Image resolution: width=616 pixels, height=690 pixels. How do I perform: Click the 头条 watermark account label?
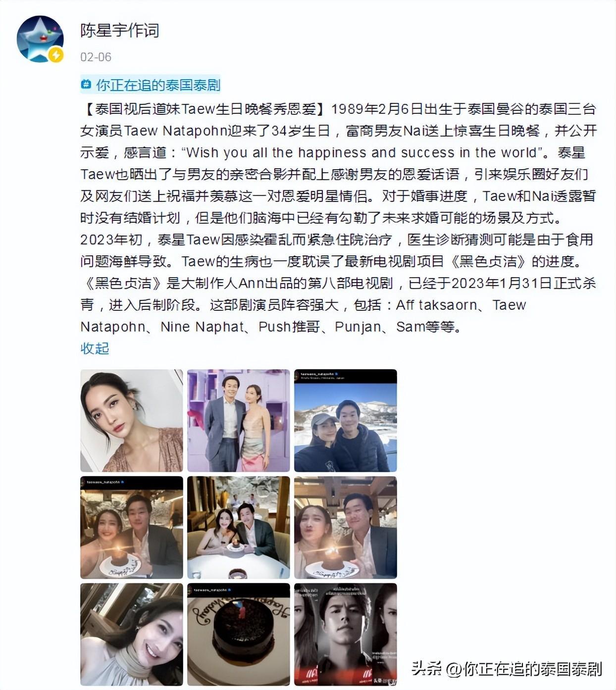[x=507, y=669]
